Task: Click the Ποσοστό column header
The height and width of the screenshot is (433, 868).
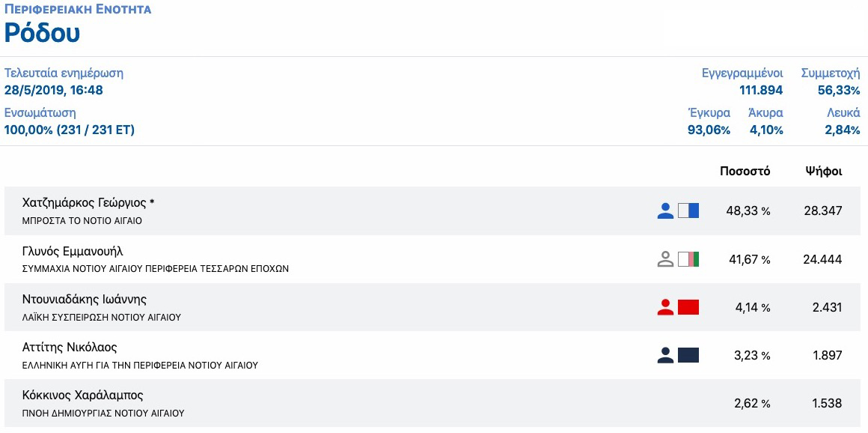Action: point(745,171)
